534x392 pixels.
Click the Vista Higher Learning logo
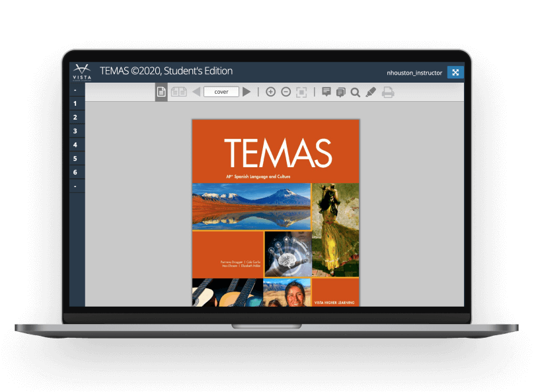click(82, 72)
